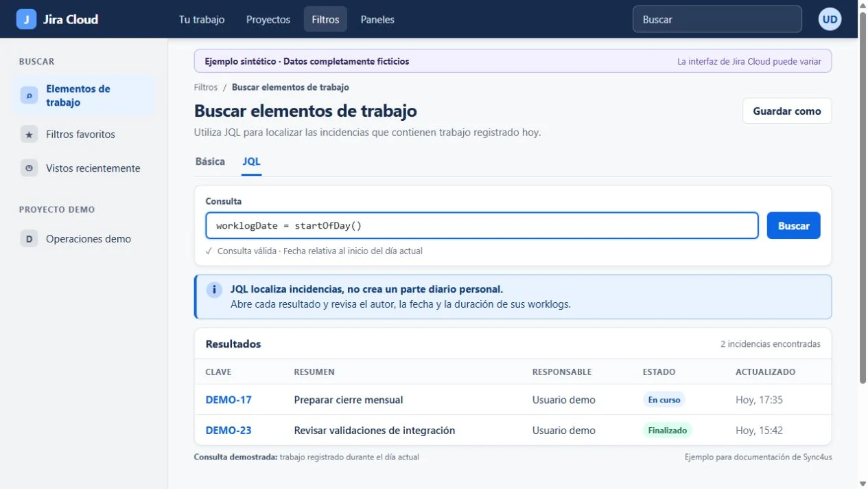
Task: Click the RESUMEN column header
Action: (x=314, y=372)
